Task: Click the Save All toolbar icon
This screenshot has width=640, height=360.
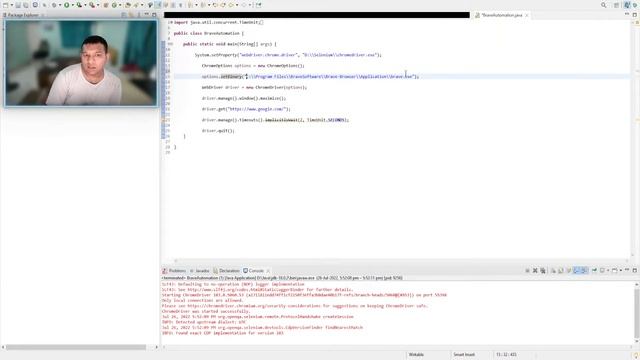Action: (25, 5)
